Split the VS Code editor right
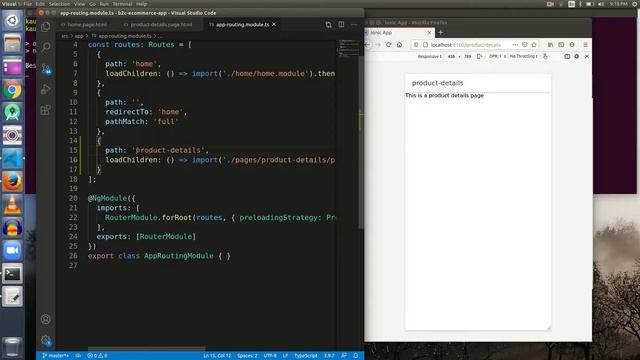This screenshot has width=640, height=360. pyautogui.click(x=341, y=24)
